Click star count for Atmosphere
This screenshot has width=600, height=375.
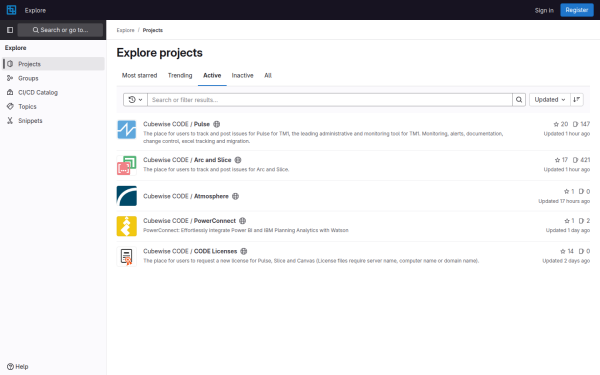coord(569,191)
